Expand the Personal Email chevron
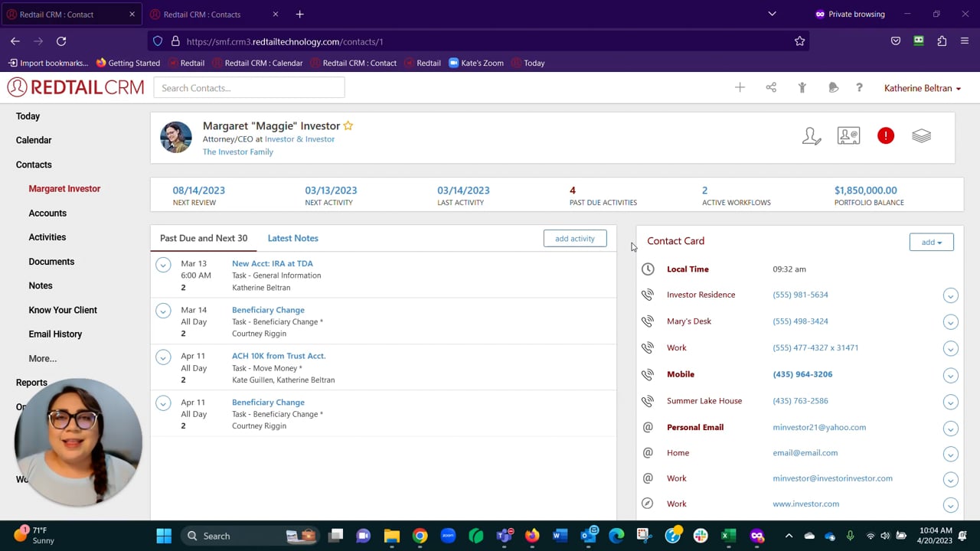Screen dimensions: 980x551 point(950,429)
